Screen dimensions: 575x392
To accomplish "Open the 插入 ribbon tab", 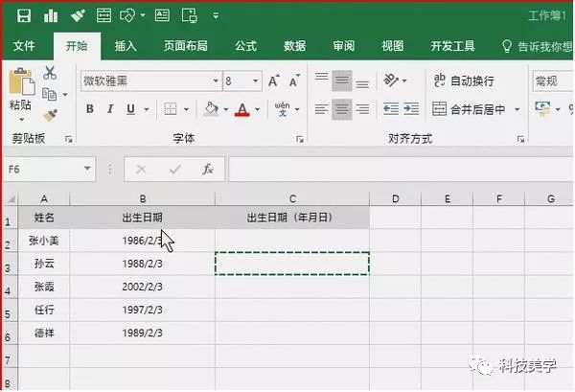I will [x=126, y=46].
